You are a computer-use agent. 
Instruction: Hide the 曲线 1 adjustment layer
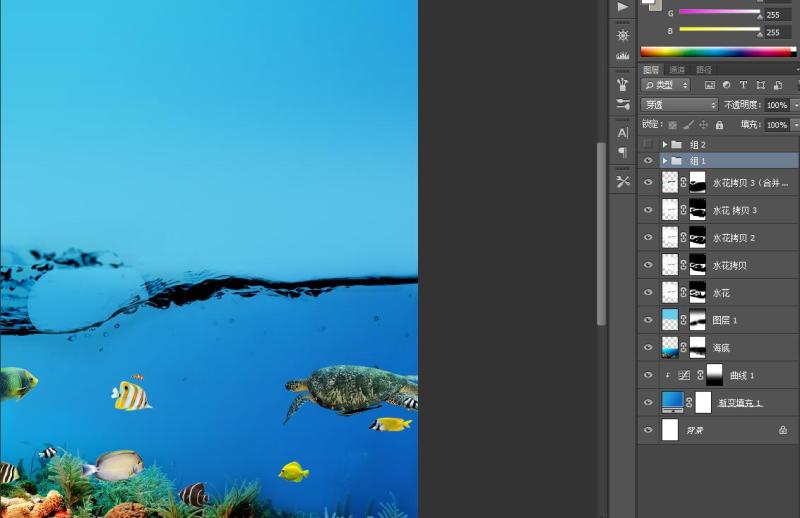click(x=648, y=375)
